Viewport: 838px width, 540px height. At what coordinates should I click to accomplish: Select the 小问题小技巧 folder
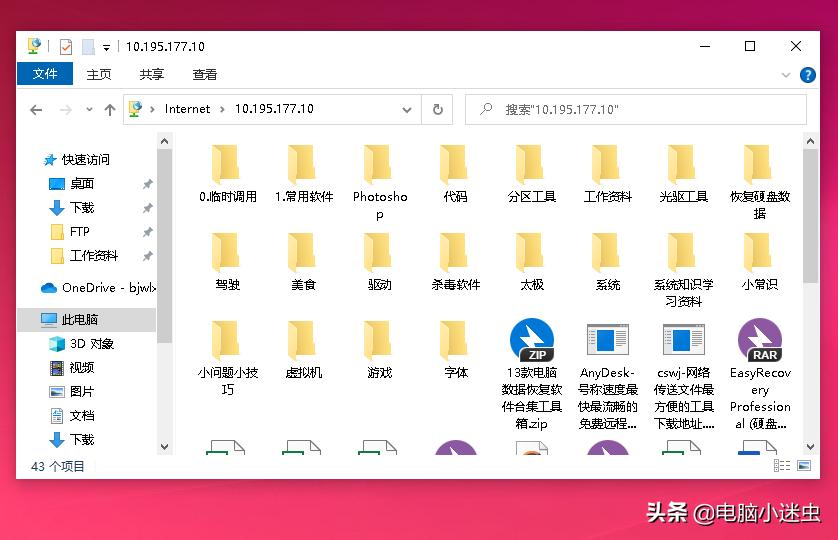(x=228, y=358)
